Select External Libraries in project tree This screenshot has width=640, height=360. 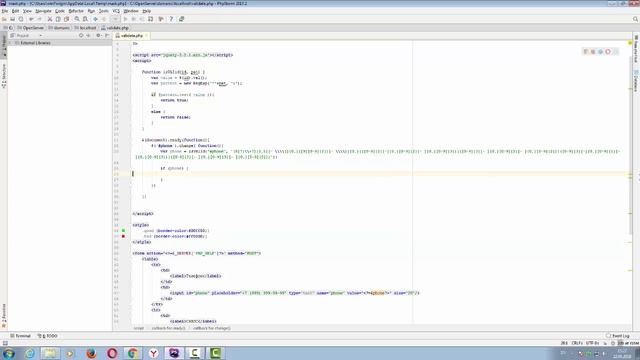[x=35, y=43]
